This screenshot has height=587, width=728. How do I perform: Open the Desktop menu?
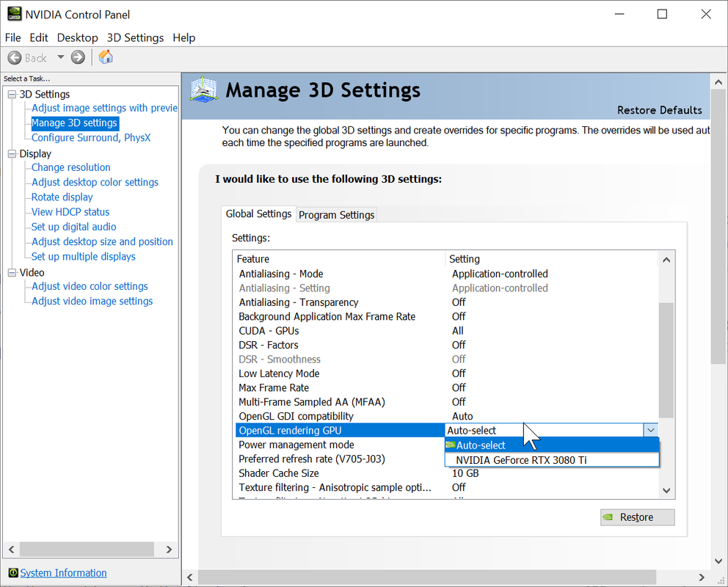(x=78, y=37)
